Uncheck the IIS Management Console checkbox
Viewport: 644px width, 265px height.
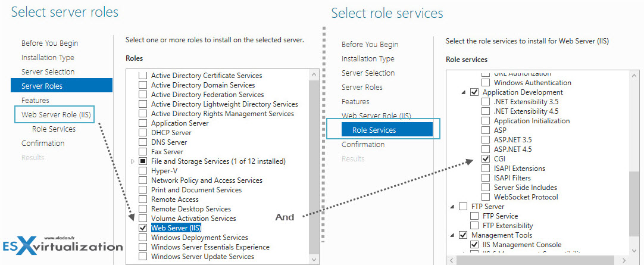(x=474, y=245)
